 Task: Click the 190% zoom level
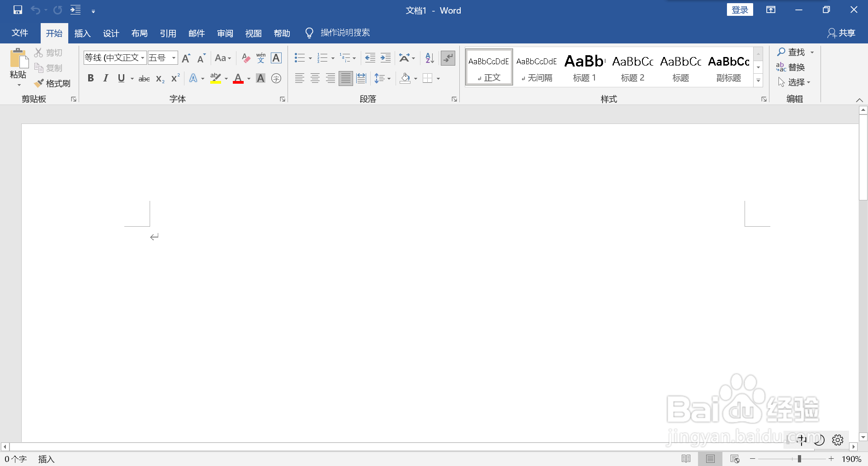click(851, 459)
